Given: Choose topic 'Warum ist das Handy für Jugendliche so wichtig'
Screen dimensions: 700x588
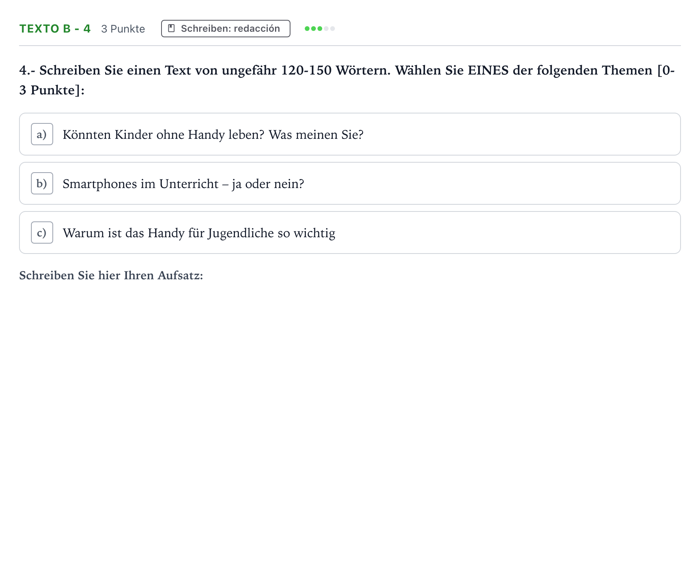Looking at the screenshot, I should (350, 233).
